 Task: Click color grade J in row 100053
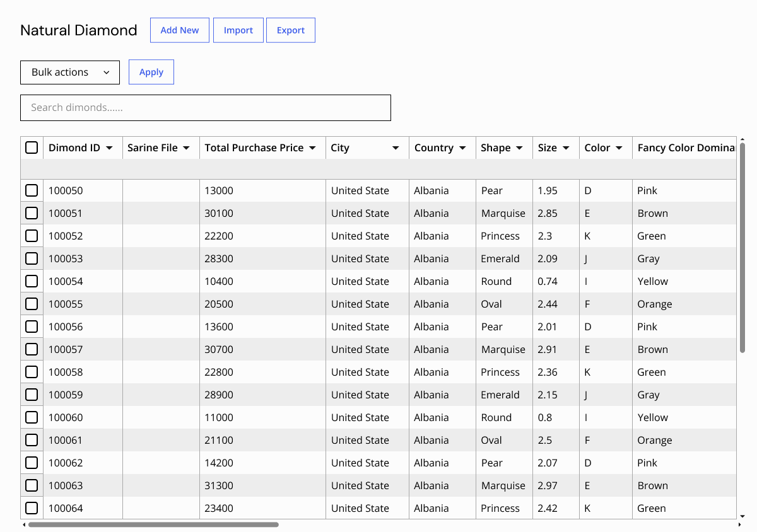(x=606, y=258)
